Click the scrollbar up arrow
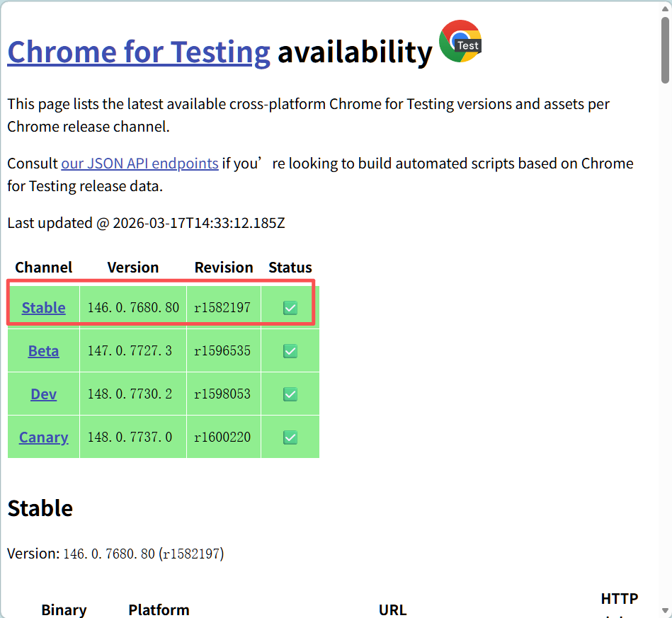 click(665, 8)
